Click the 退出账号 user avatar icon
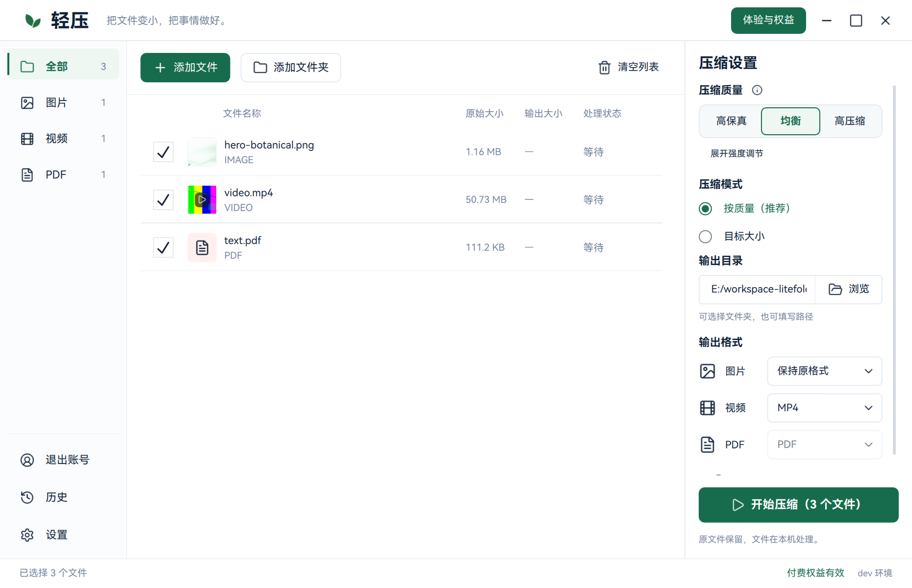The image size is (912, 588). (x=27, y=460)
